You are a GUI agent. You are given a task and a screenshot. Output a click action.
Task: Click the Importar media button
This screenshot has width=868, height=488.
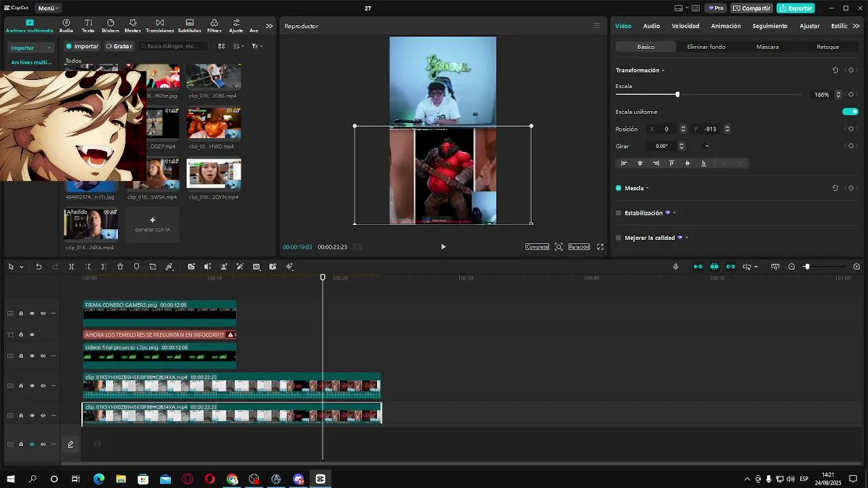click(x=82, y=46)
